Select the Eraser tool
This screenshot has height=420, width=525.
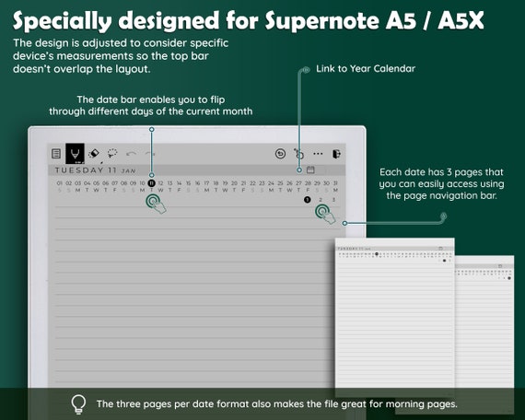[x=94, y=154]
